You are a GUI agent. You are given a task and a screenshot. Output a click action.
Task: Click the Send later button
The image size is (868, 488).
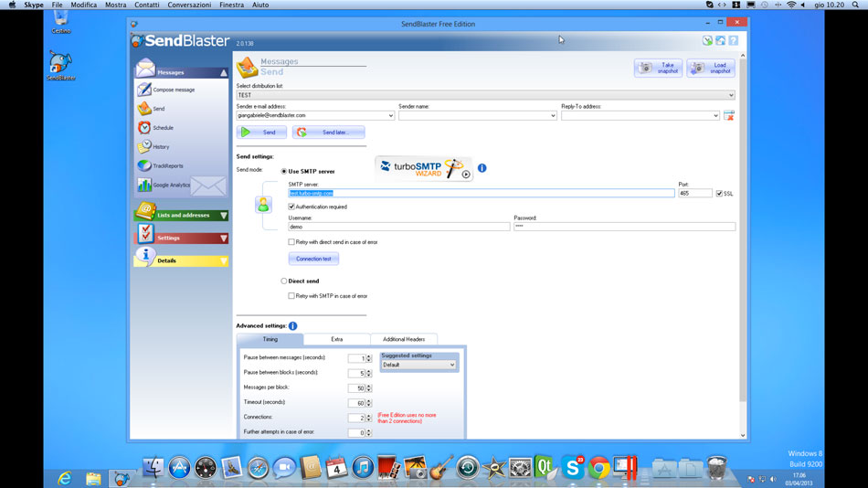click(328, 133)
